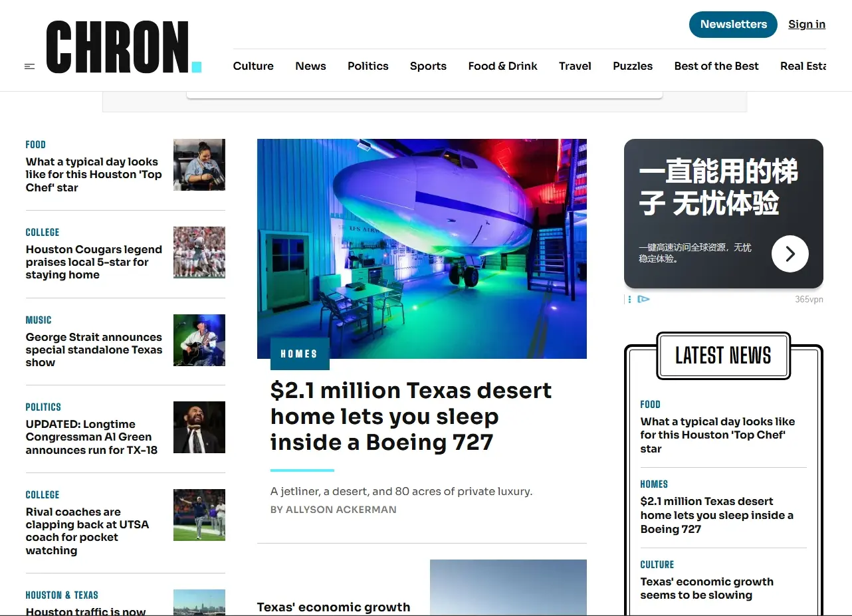Click the Boeing 727 airplane photo
Image resolution: width=852 pixels, height=616 pixels.
pos(421,248)
